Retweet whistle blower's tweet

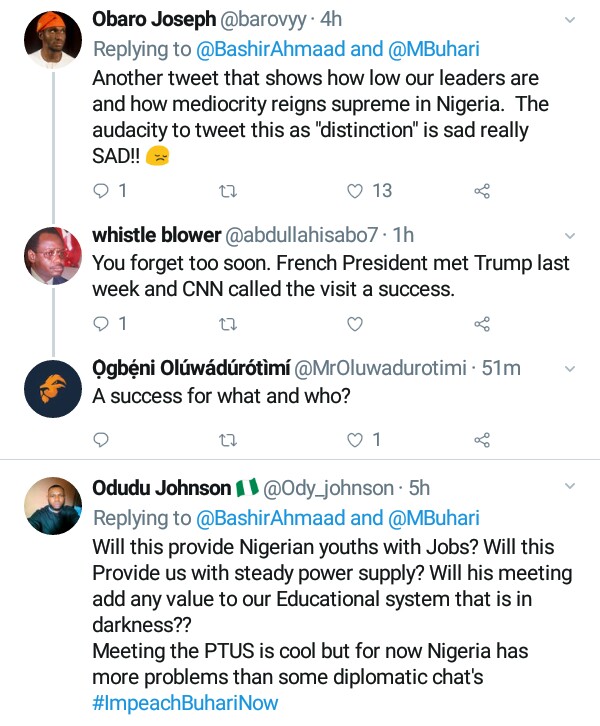coord(227,324)
